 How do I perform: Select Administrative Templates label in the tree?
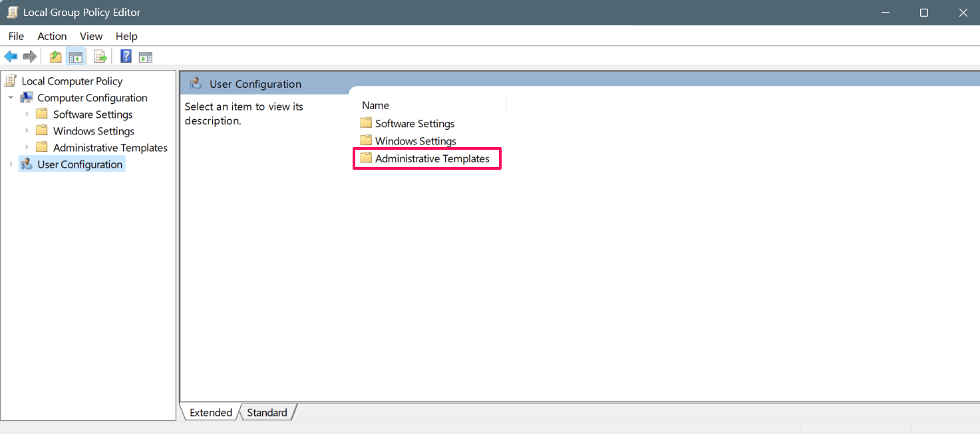tap(110, 148)
